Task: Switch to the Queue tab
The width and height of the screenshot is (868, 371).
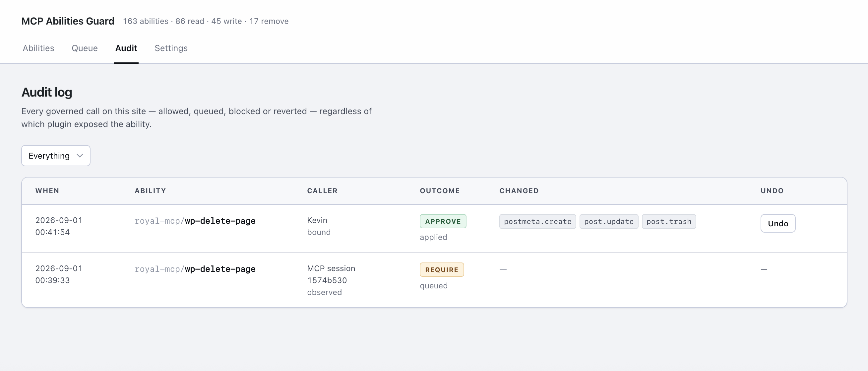Action: point(85,48)
